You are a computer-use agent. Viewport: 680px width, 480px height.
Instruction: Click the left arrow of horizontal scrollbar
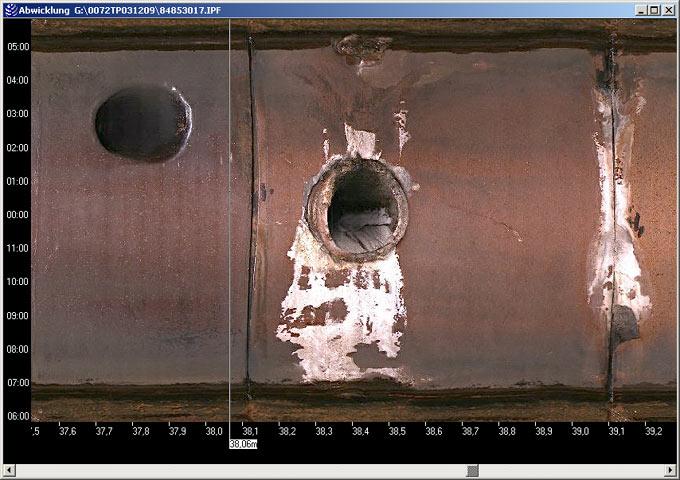tap(8, 470)
